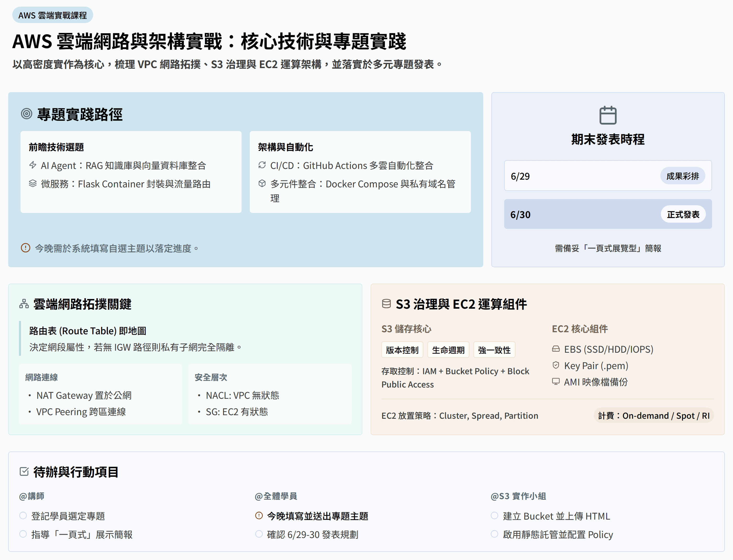Click the main page title AWS 雲端網路與架構實戰
The image size is (733, 560).
[x=209, y=41]
